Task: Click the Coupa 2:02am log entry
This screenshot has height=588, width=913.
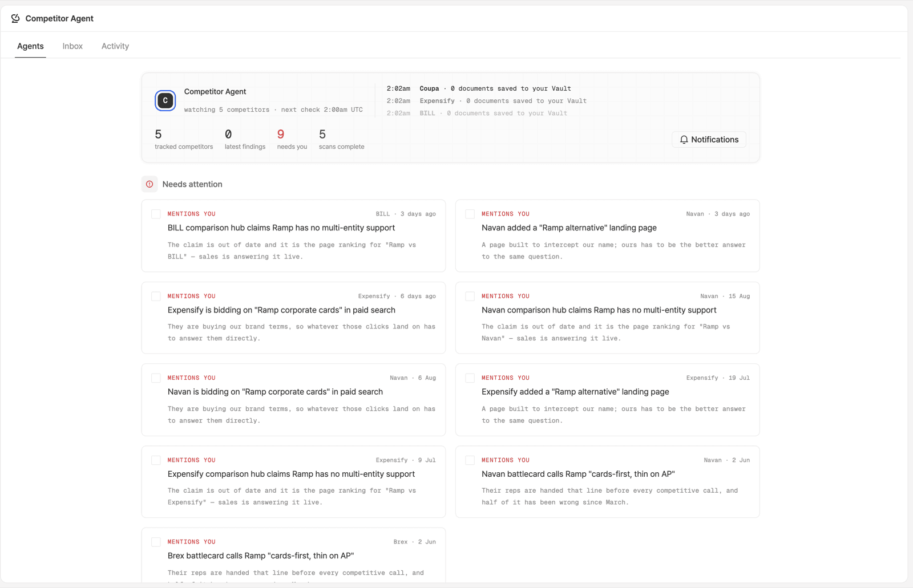Action: [x=479, y=88]
